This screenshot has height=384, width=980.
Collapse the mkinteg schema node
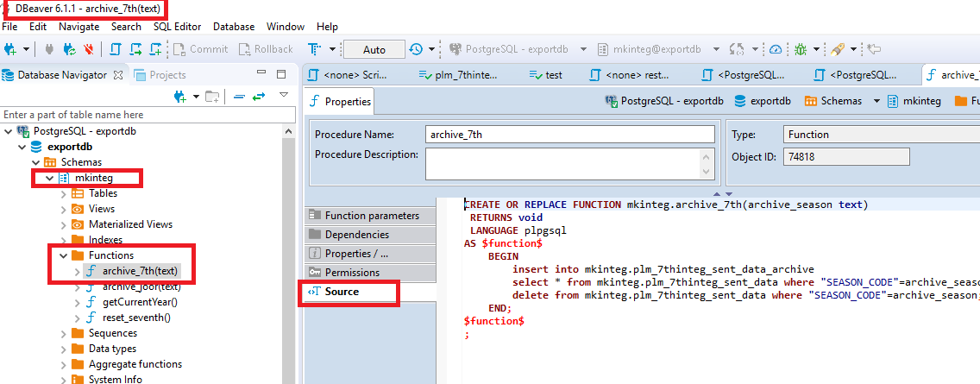click(50, 178)
